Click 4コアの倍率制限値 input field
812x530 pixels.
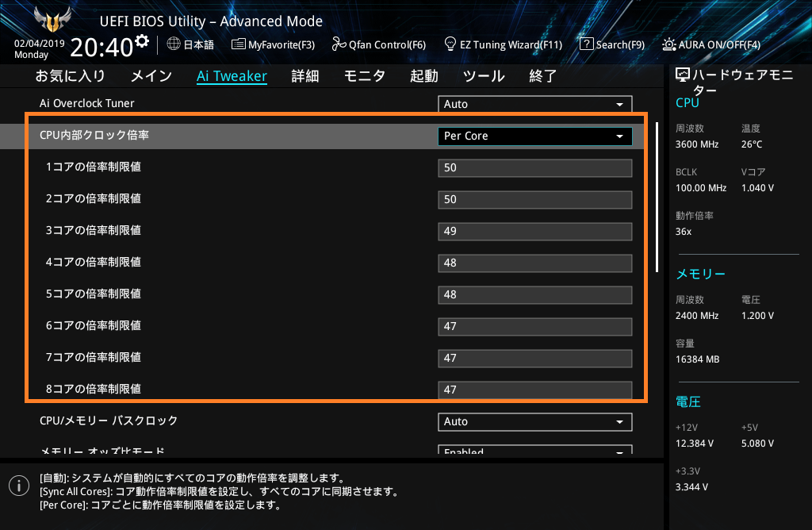point(535,263)
